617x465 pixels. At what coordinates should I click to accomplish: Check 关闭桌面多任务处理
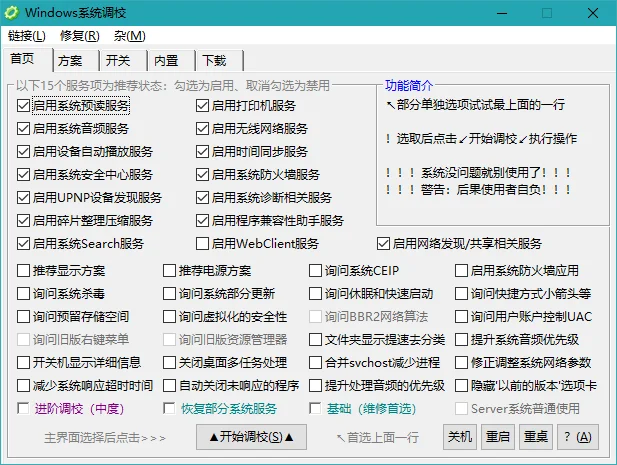tap(170, 363)
